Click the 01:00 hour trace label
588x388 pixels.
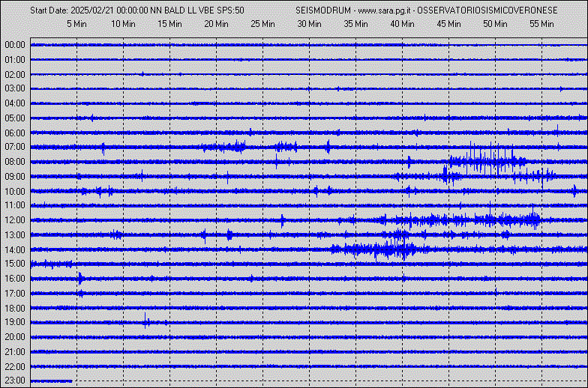click(x=15, y=60)
